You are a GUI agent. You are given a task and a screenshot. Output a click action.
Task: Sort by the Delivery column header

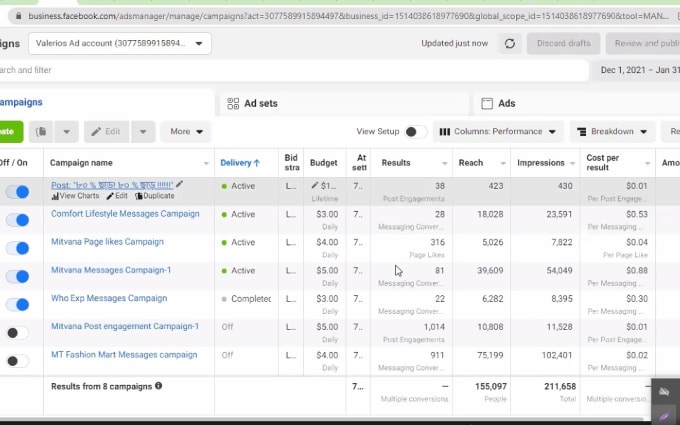click(240, 163)
